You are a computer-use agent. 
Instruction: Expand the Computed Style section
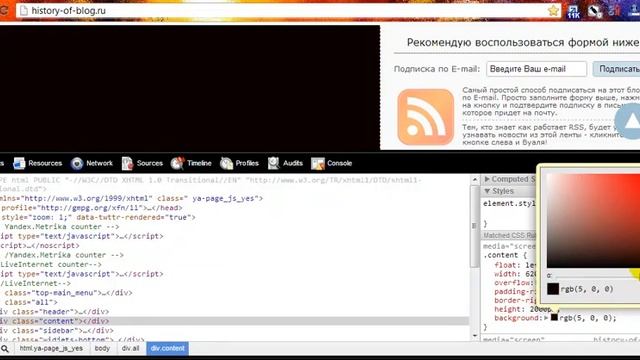(x=509, y=179)
